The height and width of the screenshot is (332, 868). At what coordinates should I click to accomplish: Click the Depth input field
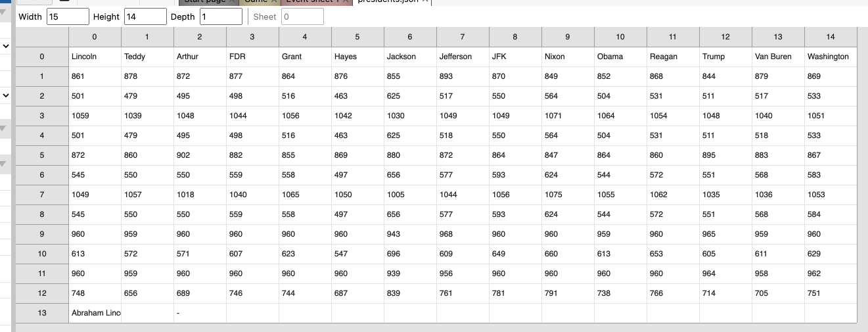coord(221,16)
